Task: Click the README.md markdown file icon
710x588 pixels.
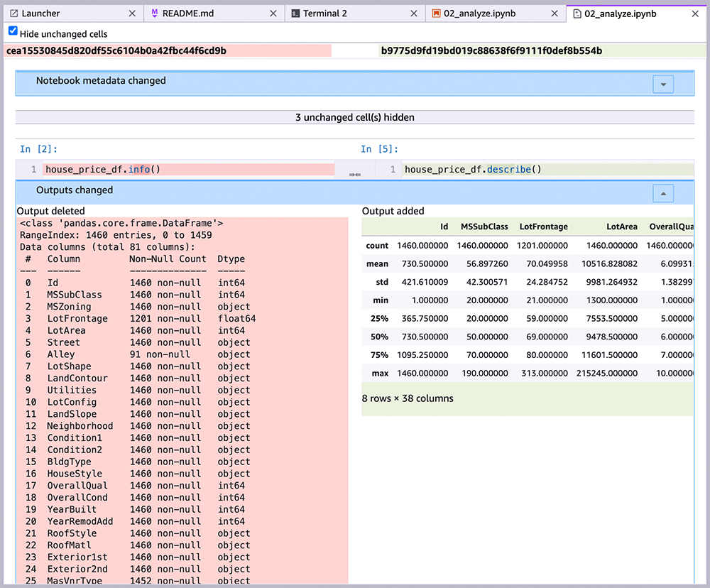Action: 155,13
